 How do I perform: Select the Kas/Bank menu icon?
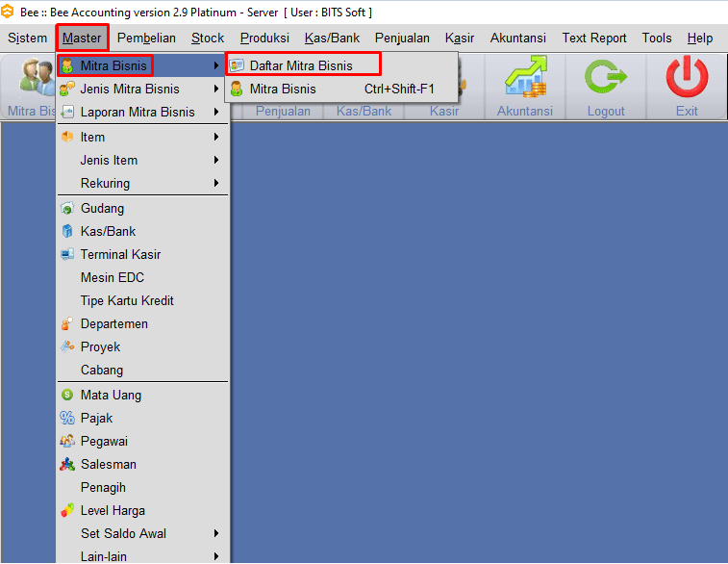(67, 232)
